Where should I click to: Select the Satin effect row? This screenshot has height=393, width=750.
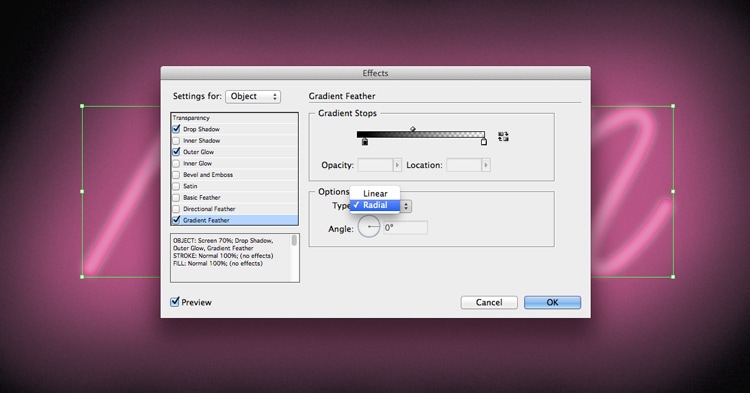point(234,186)
